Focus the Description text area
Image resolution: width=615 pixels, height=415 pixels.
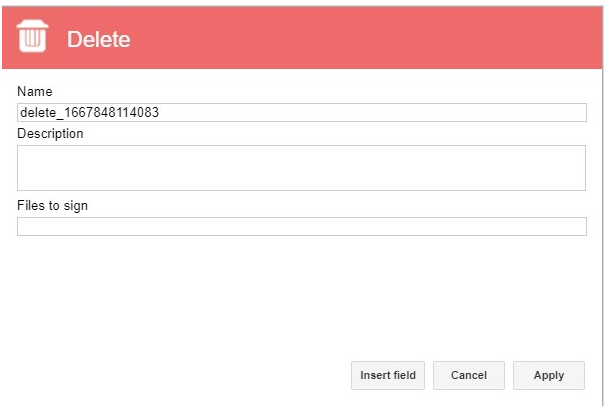(301, 168)
